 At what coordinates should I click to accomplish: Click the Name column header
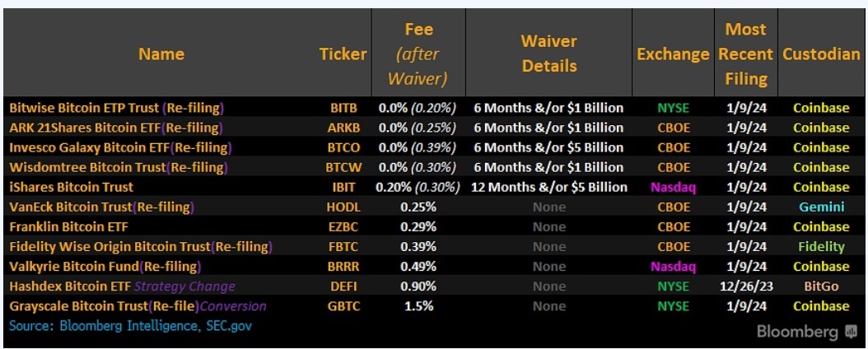pos(161,54)
